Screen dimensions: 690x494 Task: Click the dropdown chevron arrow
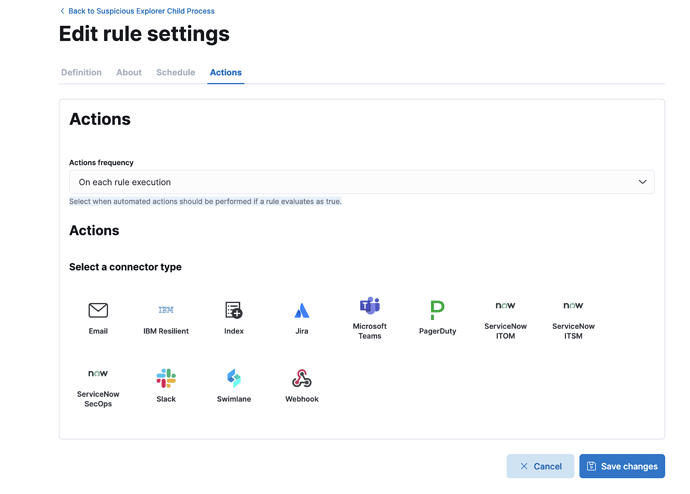[x=642, y=182]
